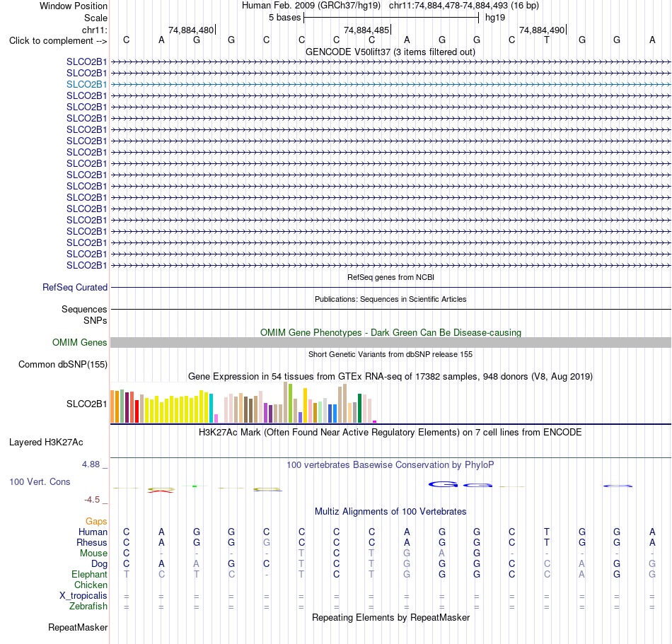672x644 pixels.
Task: Select the 'Rhesus' alignment row label
Action: 92,542
